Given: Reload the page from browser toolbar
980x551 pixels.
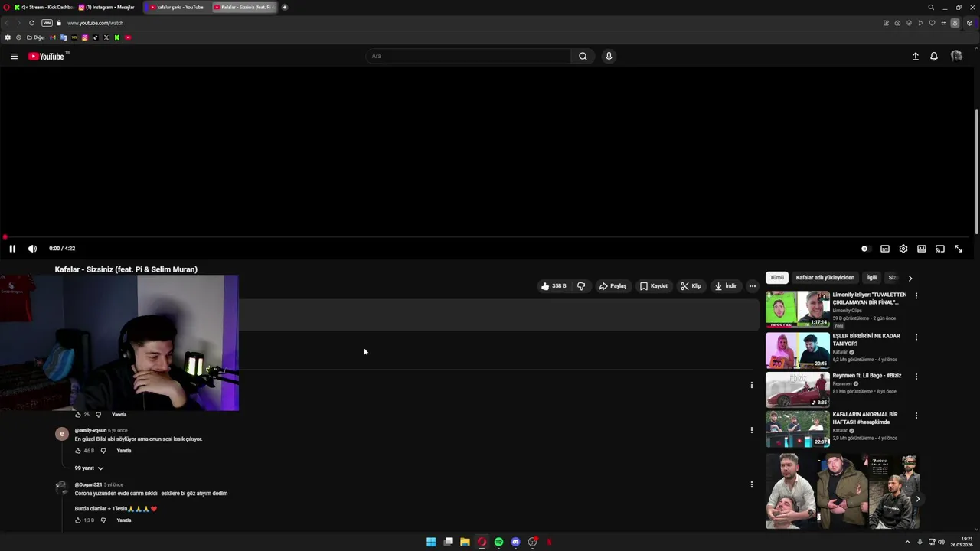Looking at the screenshot, I should [x=31, y=23].
